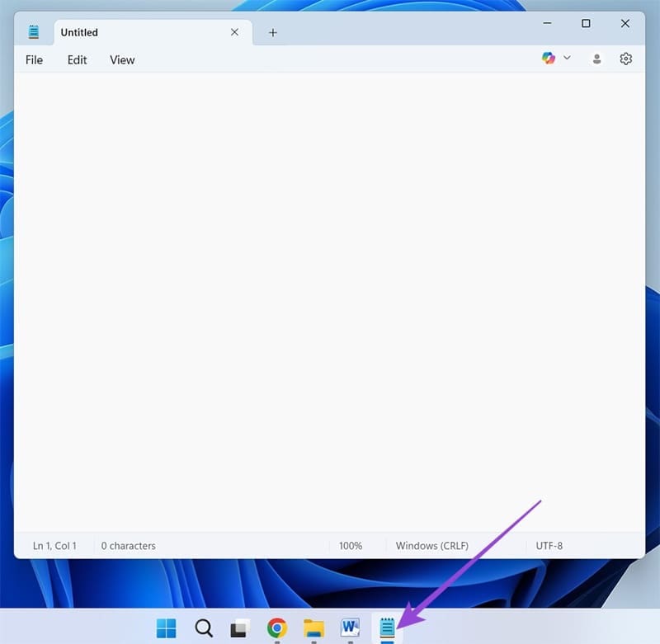660x644 pixels.
Task: Open the File menu
Action: click(34, 60)
